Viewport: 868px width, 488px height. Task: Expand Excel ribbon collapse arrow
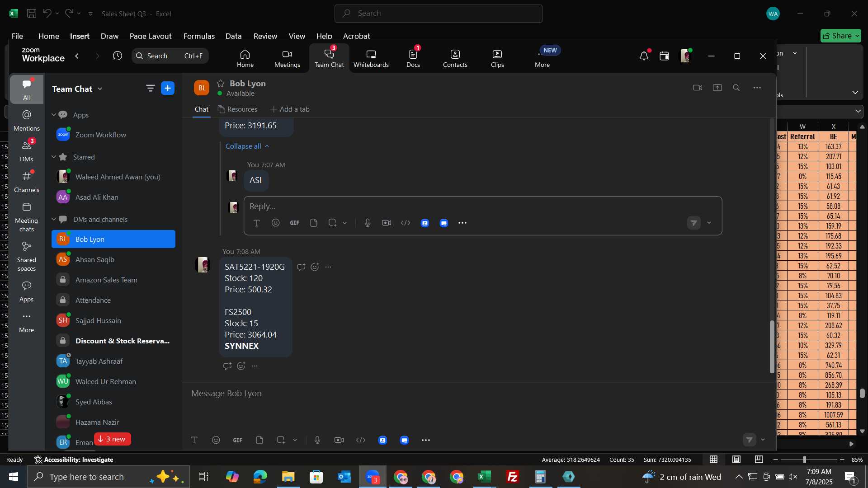[855, 93]
